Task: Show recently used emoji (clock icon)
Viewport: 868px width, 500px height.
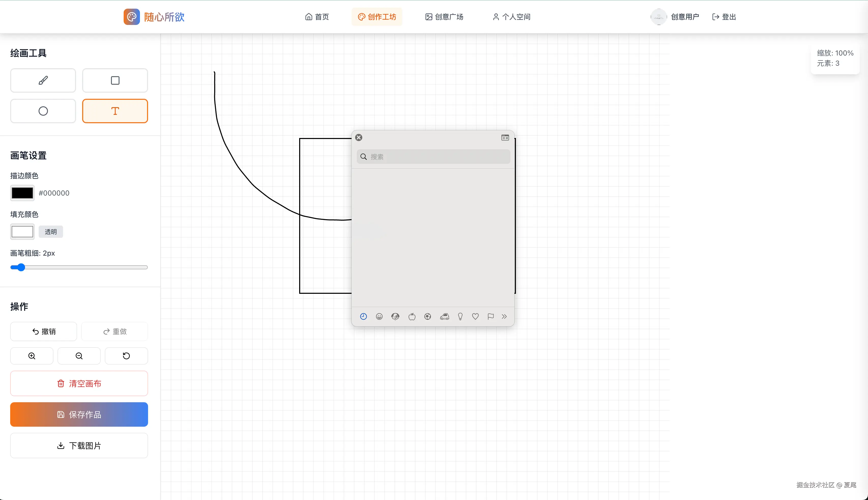Action: (363, 316)
